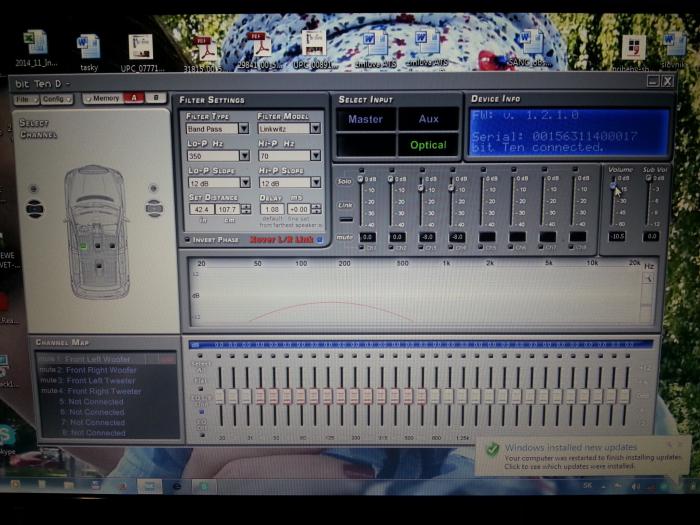Click the zoom tool icon beside the frequency graph
The height and width of the screenshot is (525, 700).
pos(648,278)
